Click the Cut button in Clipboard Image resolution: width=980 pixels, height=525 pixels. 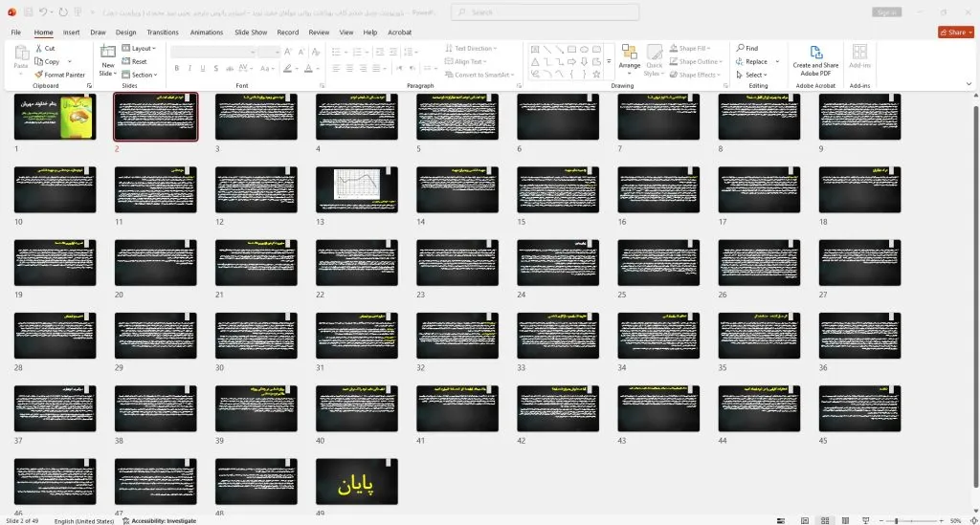click(x=46, y=48)
